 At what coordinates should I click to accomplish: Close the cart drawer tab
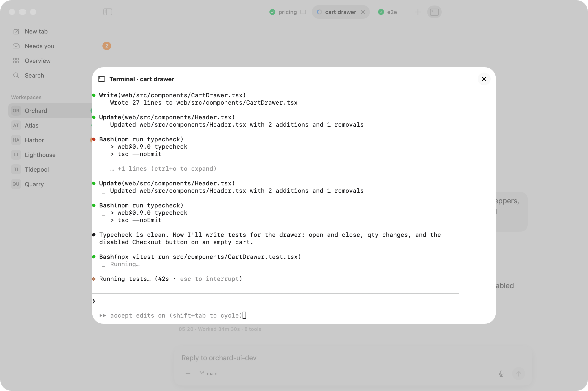pos(363,12)
